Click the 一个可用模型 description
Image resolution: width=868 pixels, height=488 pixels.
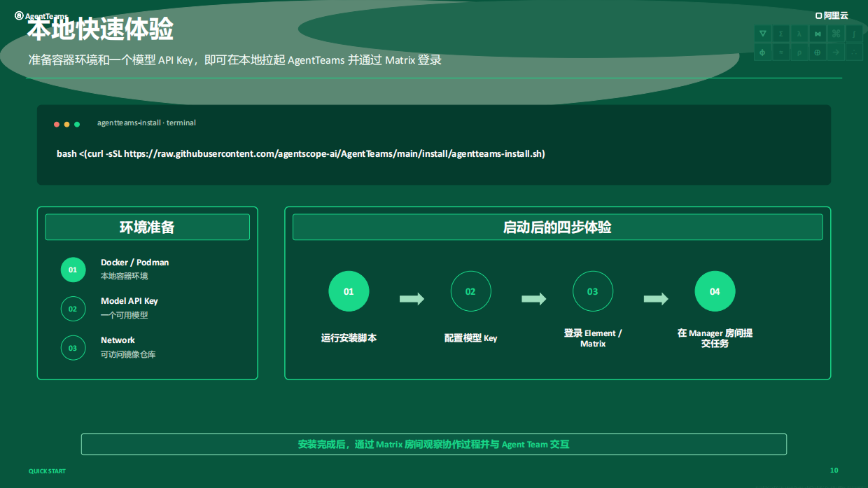coord(125,315)
